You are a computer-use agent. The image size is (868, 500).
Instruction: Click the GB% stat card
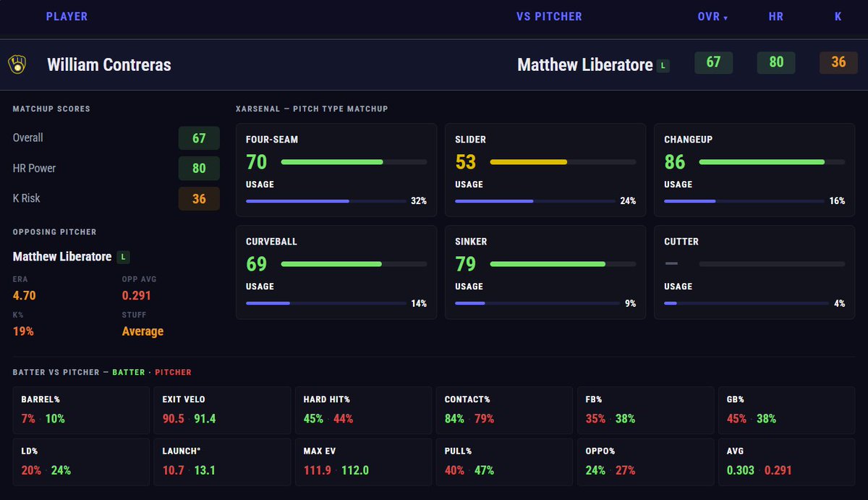pos(788,410)
